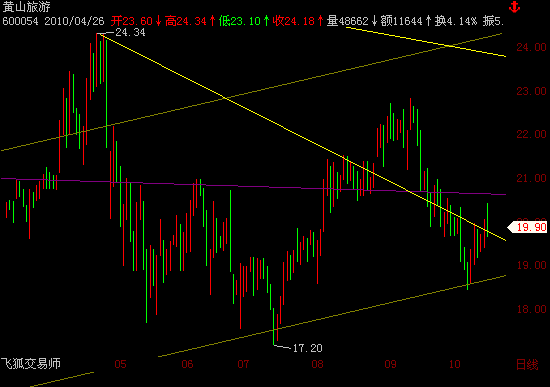The width and height of the screenshot is (550, 387).
Task: Click the stock code 600054
Action: pyautogui.click(x=20, y=21)
